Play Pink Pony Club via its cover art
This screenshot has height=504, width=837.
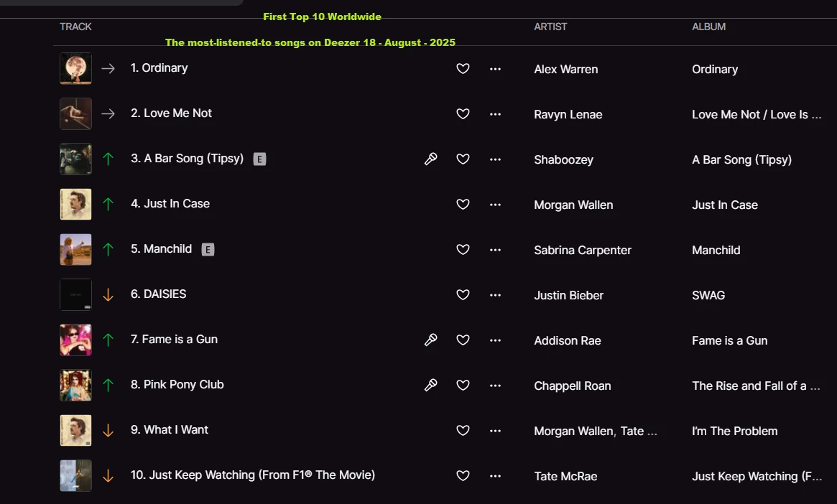(x=75, y=386)
